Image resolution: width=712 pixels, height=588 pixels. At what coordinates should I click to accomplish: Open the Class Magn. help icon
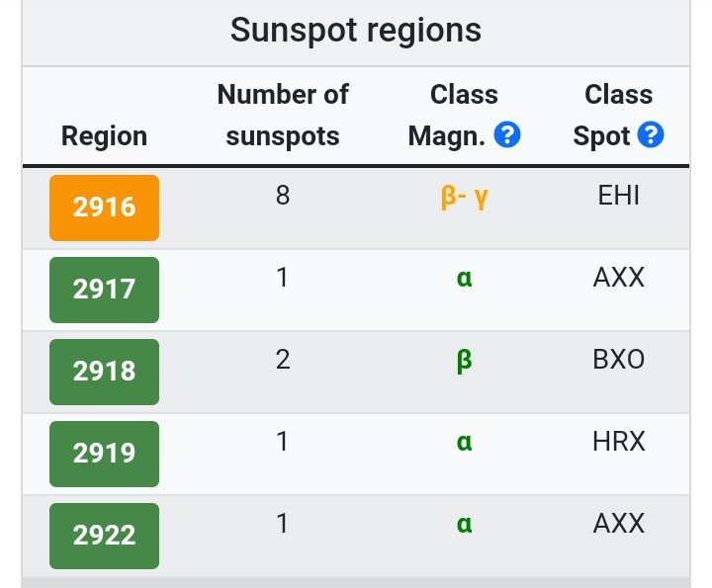click(506, 134)
